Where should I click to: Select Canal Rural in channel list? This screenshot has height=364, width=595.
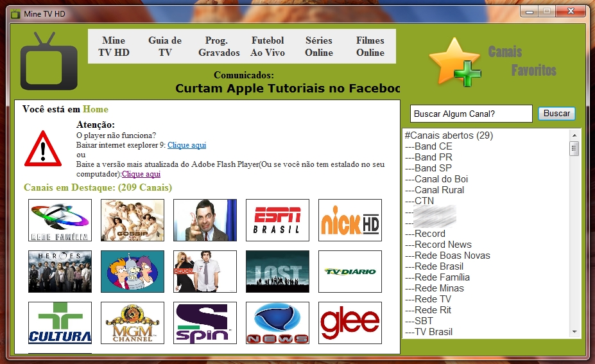pyautogui.click(x=435, y=190)
